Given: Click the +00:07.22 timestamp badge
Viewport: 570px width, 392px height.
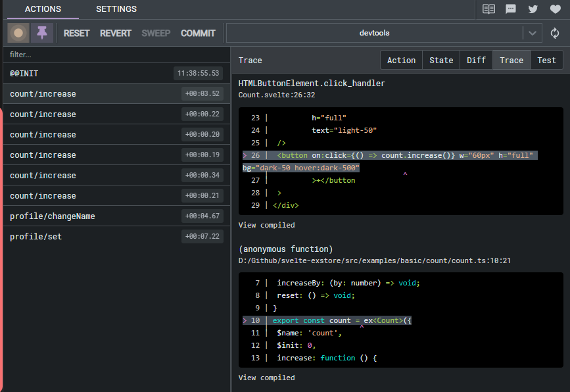Looking at the screenshot, I should click(202, 236).
